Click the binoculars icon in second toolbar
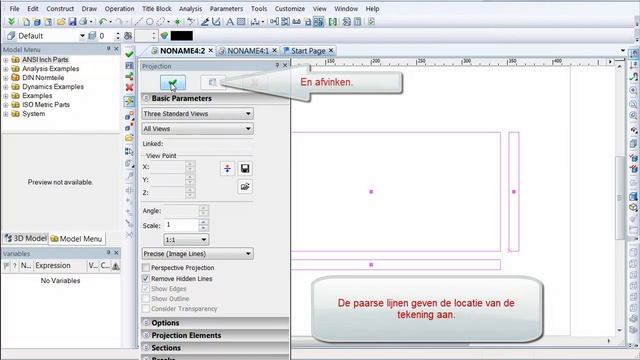This screenshot has height=360, width=640. 128,36
